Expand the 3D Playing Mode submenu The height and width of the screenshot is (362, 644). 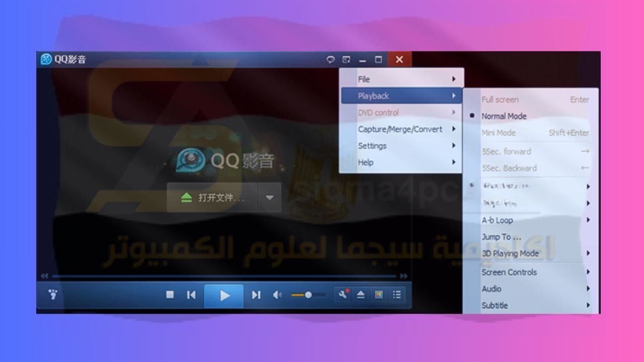pyautogui.click(x=530, y=253)
